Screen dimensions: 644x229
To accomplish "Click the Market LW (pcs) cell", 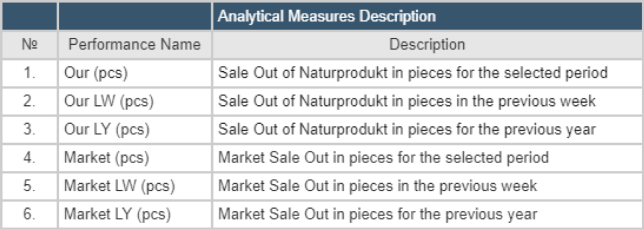I will coord(119,186).
